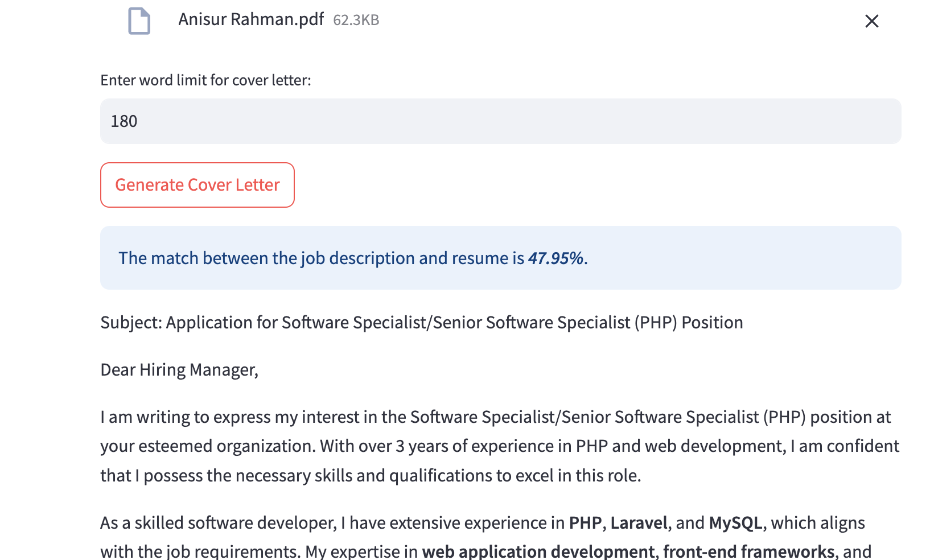Click bold 'front-end frameworks' phrase
The image size is (930, 560).
pos(748,551)
